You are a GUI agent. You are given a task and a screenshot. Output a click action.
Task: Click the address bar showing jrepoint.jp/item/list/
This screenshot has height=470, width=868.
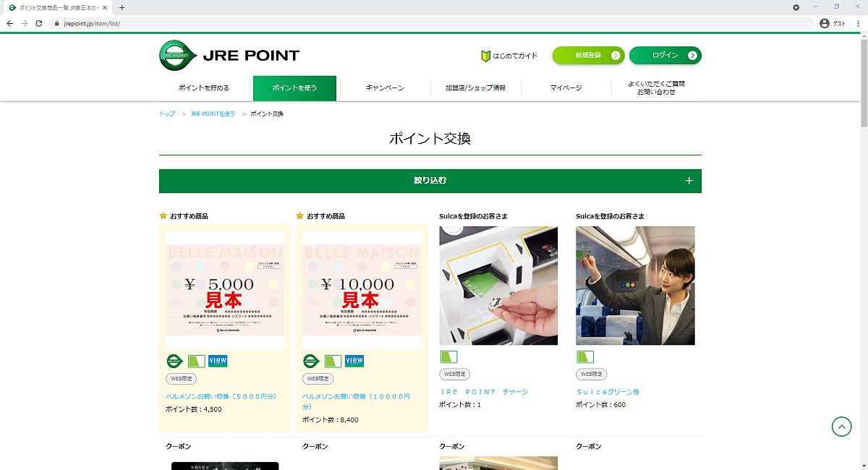(x=432, y=23)
